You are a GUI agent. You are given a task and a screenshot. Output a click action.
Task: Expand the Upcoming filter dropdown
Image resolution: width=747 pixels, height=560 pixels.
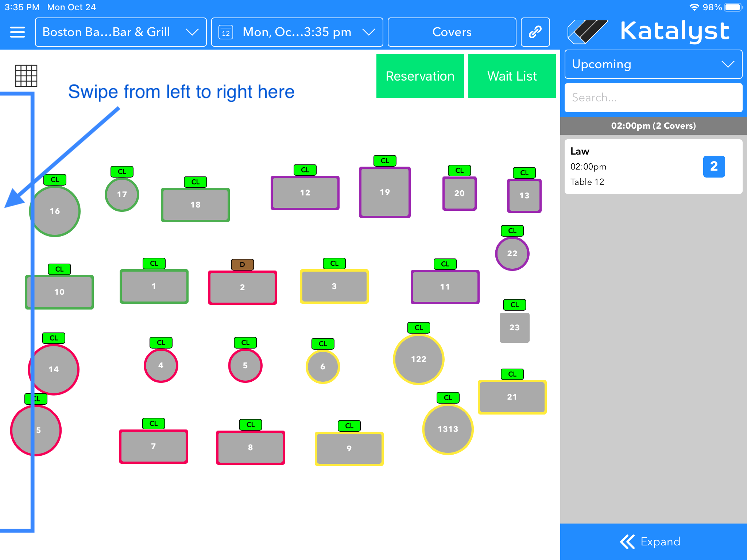[653, 64]
